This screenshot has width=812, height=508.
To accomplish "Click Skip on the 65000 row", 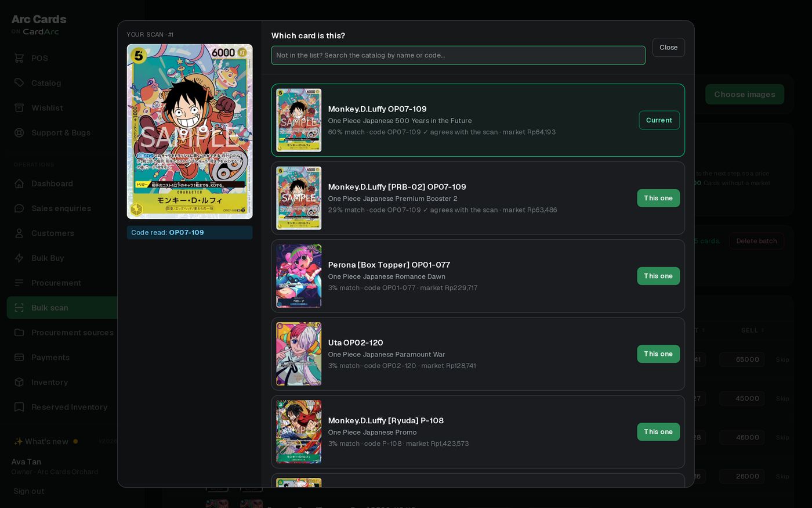I will 782,359.
